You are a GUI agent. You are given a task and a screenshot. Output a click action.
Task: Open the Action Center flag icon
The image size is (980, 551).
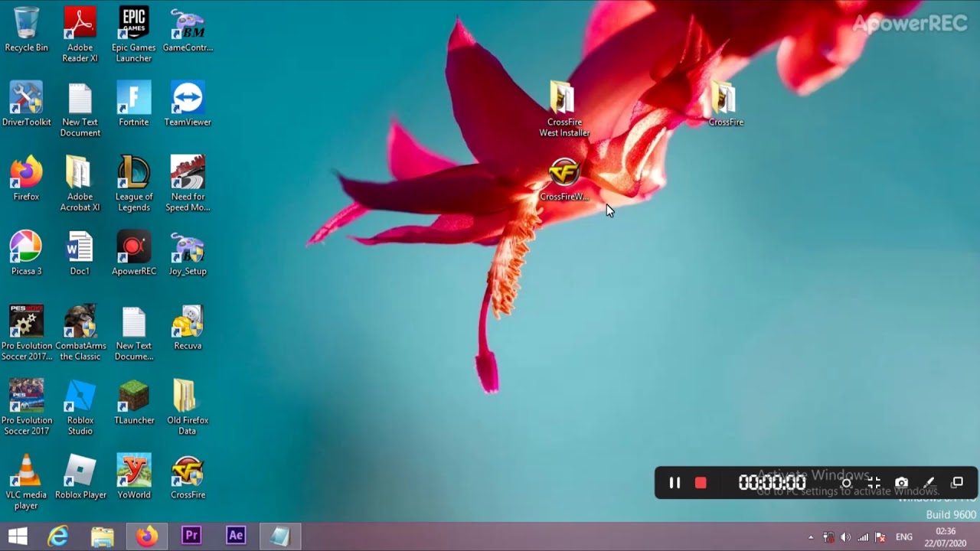click(x=880, y=537)
